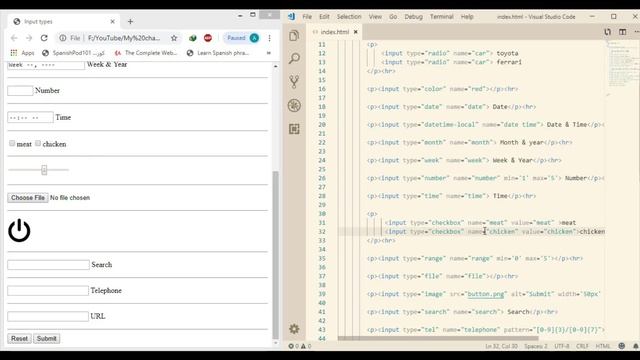Screen dimensions: 640x360
Task: Bookmark this page with star icon
Action: click(174, 38)
